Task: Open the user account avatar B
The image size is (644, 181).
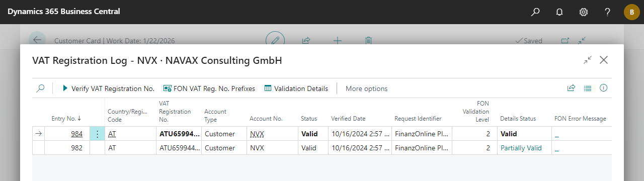Action: [631, 12]
